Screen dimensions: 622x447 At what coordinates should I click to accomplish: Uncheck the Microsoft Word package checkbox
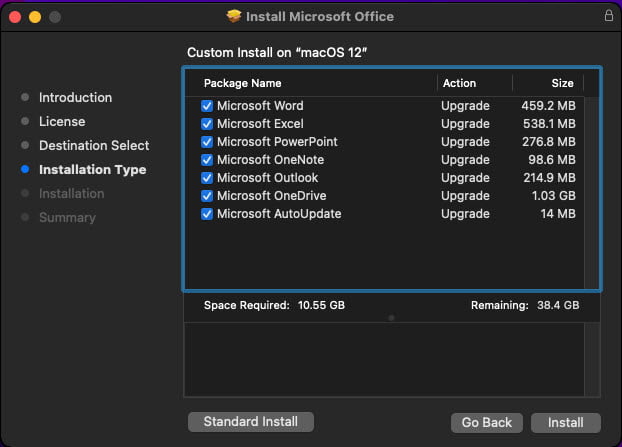click(207, 106)
